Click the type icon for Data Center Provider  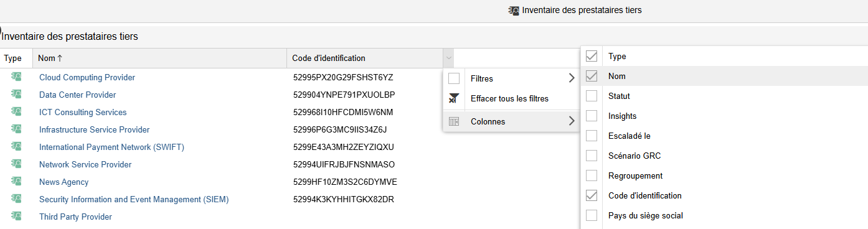coord(16,95)
